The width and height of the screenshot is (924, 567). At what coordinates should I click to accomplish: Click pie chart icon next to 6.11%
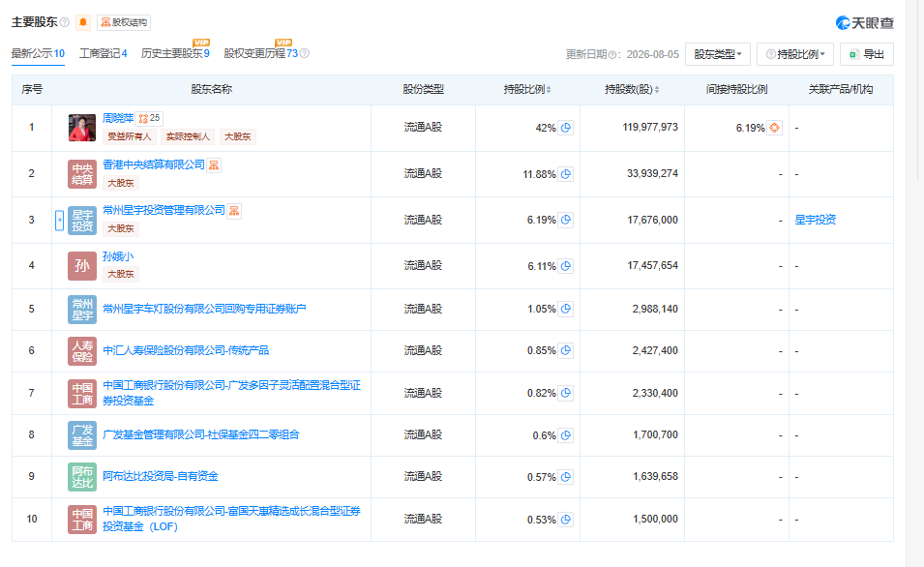tap(566, 266)
